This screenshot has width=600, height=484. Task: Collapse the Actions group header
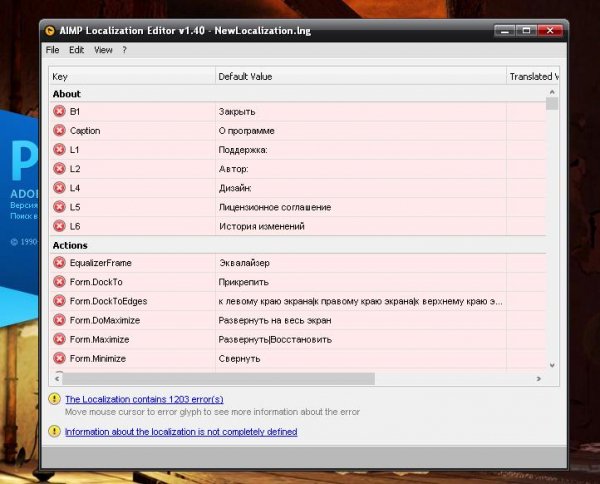coord(297,245)
